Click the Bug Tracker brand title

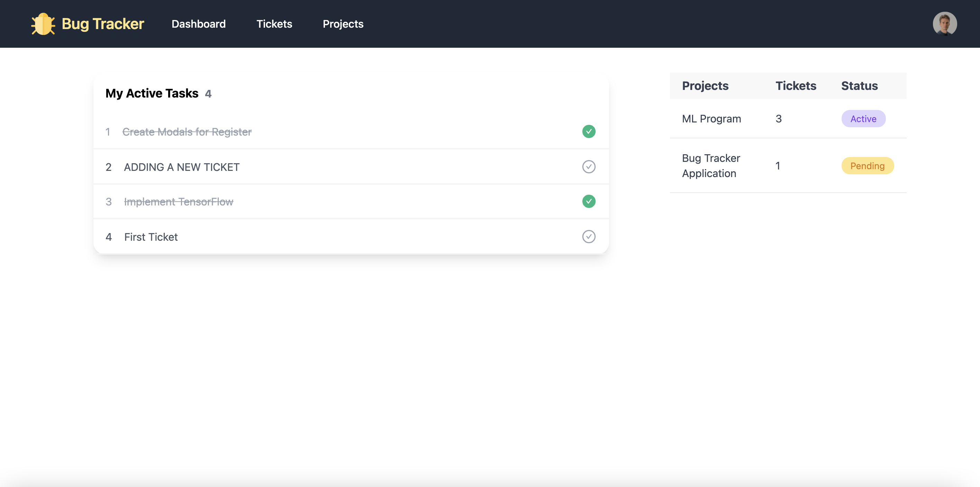click(103, 24)
